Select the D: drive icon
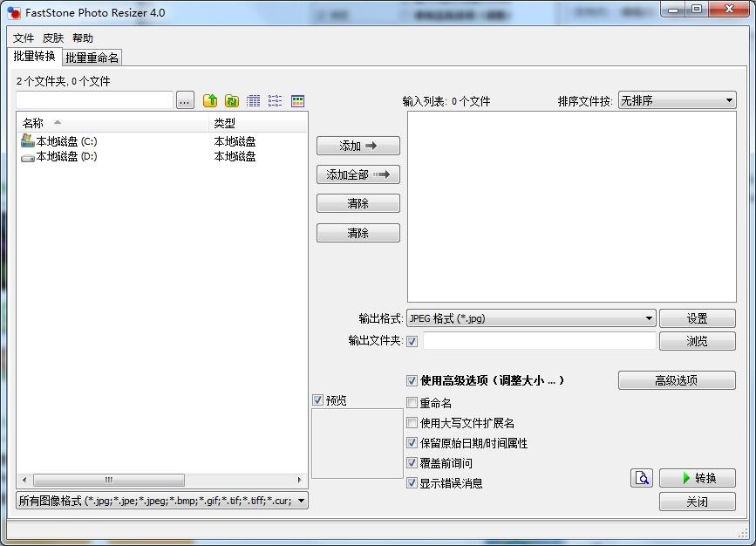Image resolution: width=756 pixels, height=546 pixels. [x=28, y=157]
